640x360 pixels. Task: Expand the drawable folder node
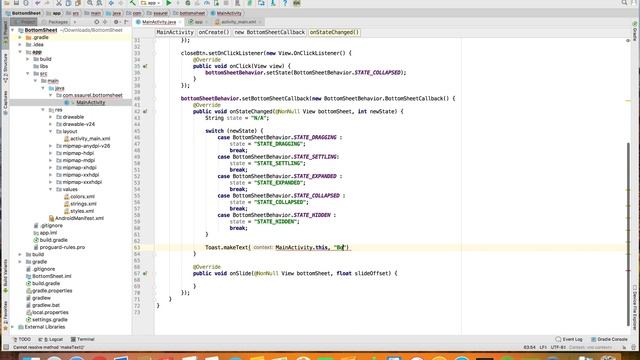tap(51, 117)
